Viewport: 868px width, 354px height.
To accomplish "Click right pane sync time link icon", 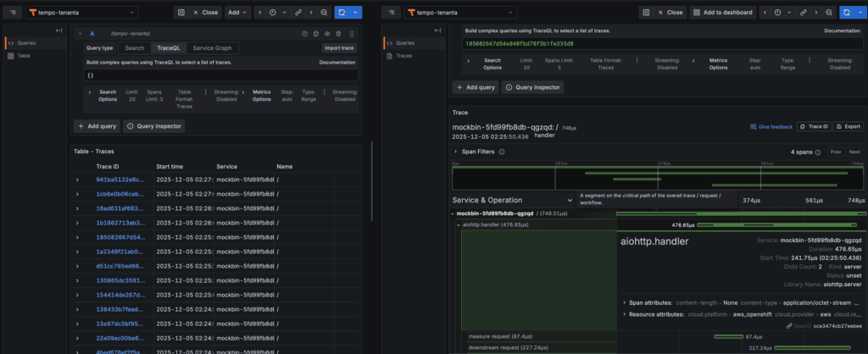I will point(804,12).
